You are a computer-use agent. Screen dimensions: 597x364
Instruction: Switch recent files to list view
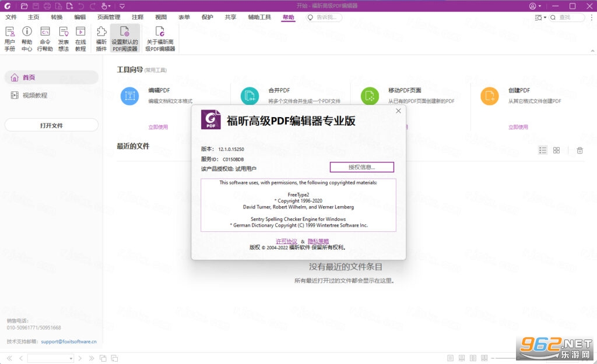pyautogui.click(x=543, y=150)
